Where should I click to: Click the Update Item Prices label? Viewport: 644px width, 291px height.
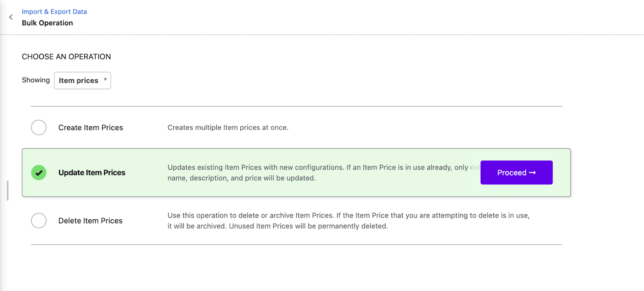point(92,173)
